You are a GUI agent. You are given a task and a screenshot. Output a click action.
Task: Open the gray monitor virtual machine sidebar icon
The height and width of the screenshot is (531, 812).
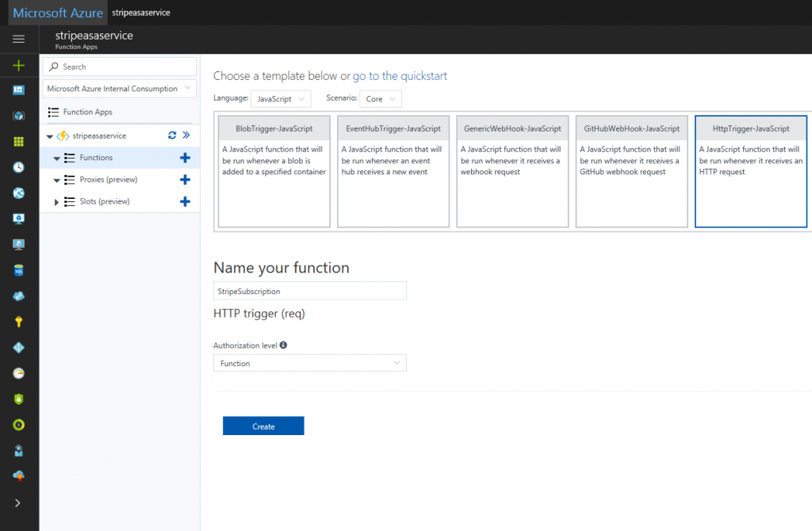(19, 245)
